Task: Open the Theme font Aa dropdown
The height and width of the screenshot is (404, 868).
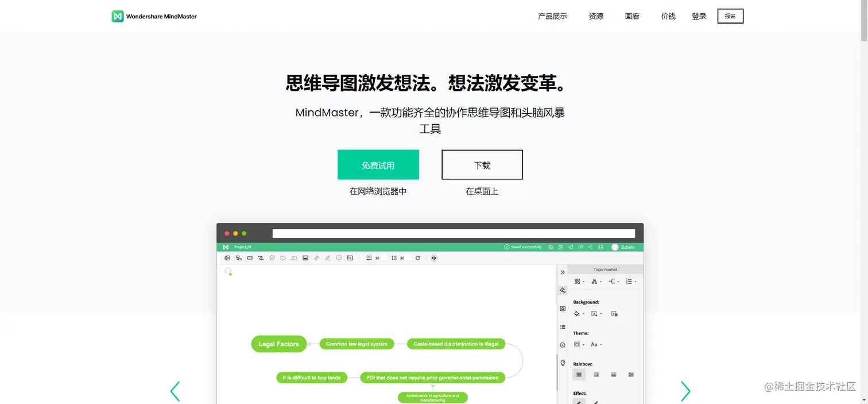Action: 597,344
